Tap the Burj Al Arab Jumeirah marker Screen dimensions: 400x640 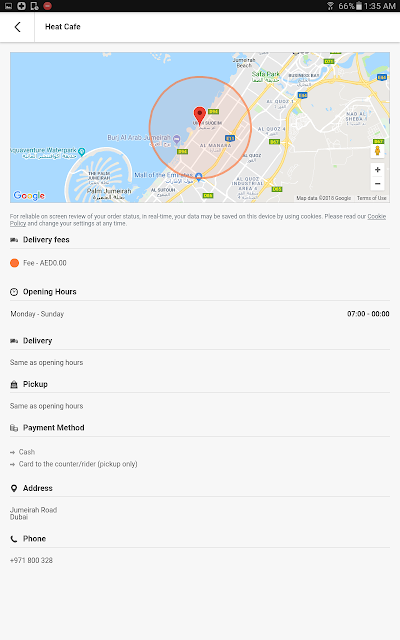[177, 139]
